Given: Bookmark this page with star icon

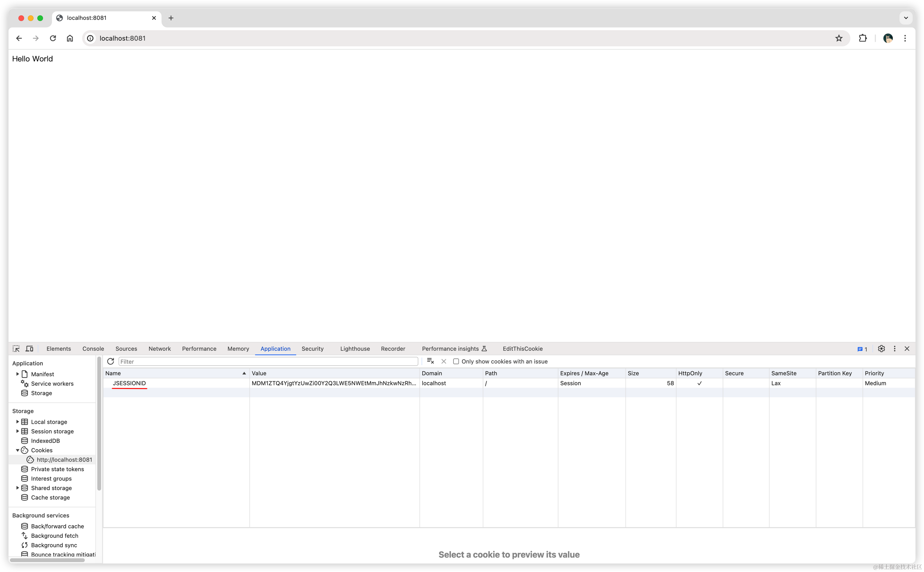Looking at the screenshot, I should coord(839,38).
